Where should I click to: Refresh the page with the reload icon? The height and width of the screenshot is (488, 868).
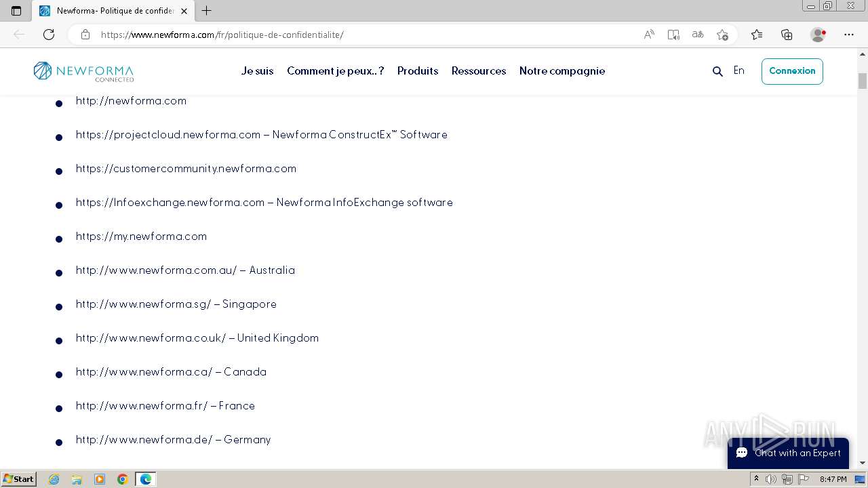(49, 35)
